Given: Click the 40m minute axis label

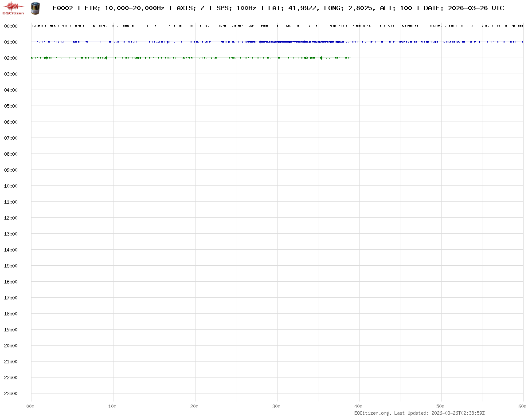Looking at the screenshot, I should (359, 406).
